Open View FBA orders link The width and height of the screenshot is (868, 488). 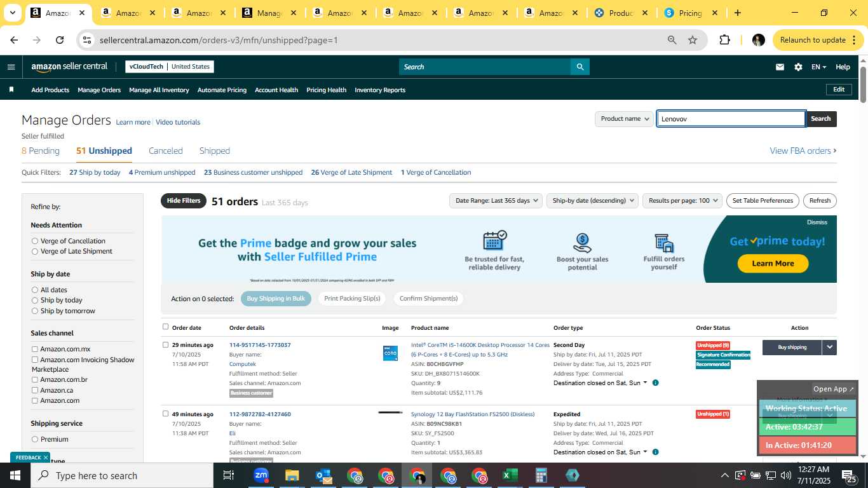803,151
